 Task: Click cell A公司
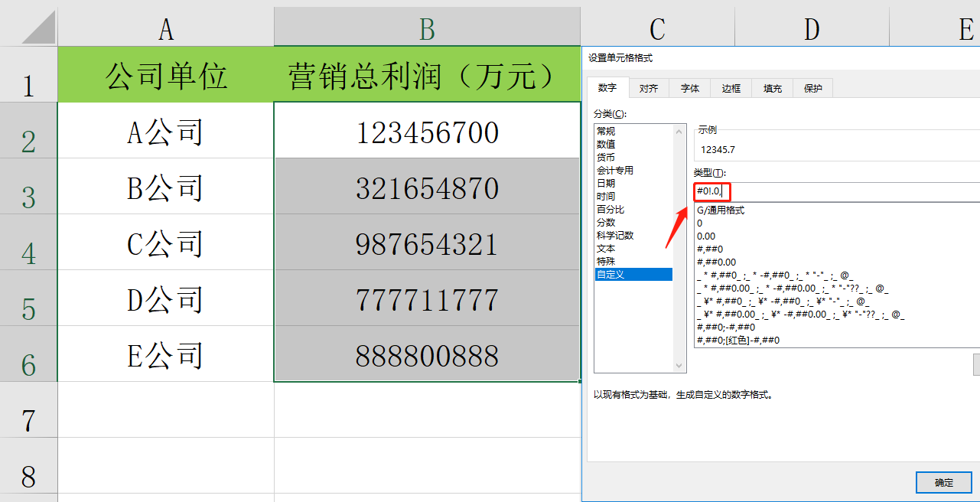[166, 130]
